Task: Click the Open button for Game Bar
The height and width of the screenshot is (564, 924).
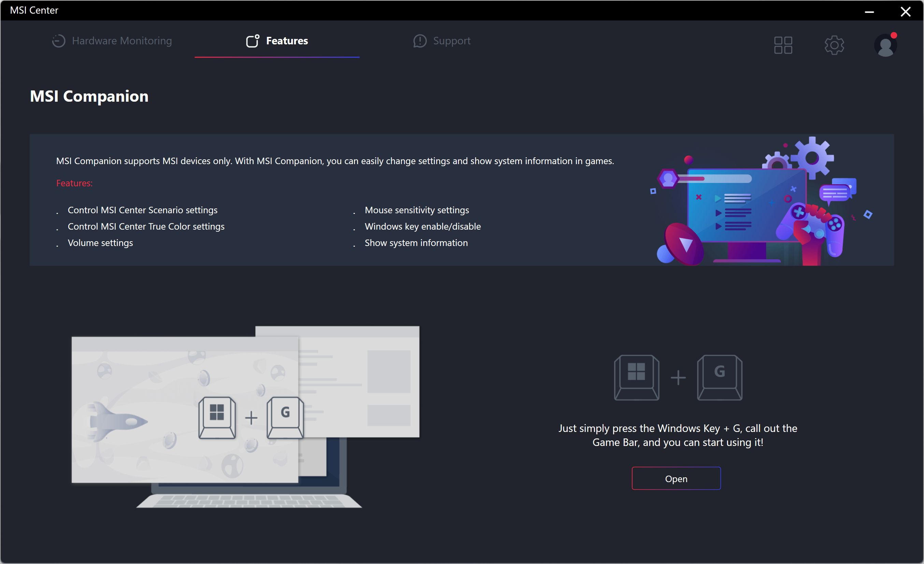Action: (x=676, y=479)
